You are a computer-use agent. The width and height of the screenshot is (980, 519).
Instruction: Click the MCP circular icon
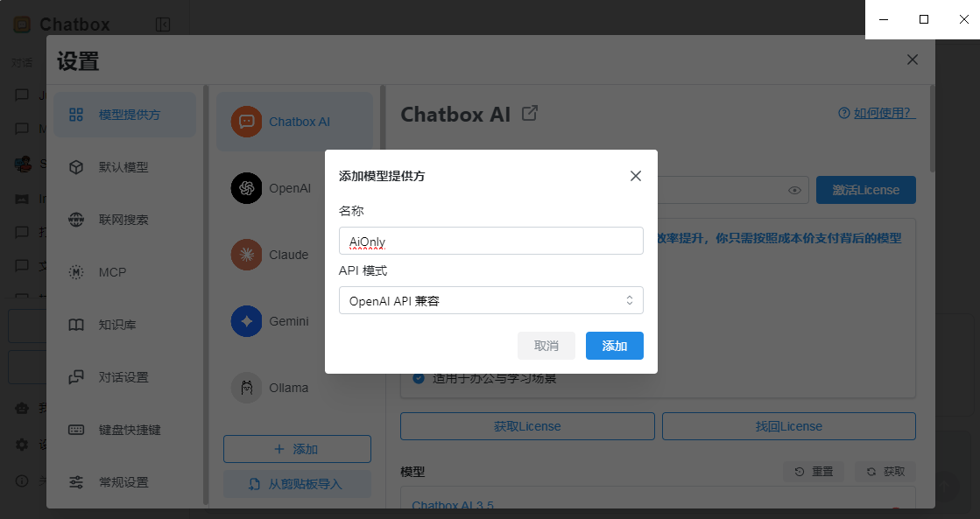pos(76,272)
